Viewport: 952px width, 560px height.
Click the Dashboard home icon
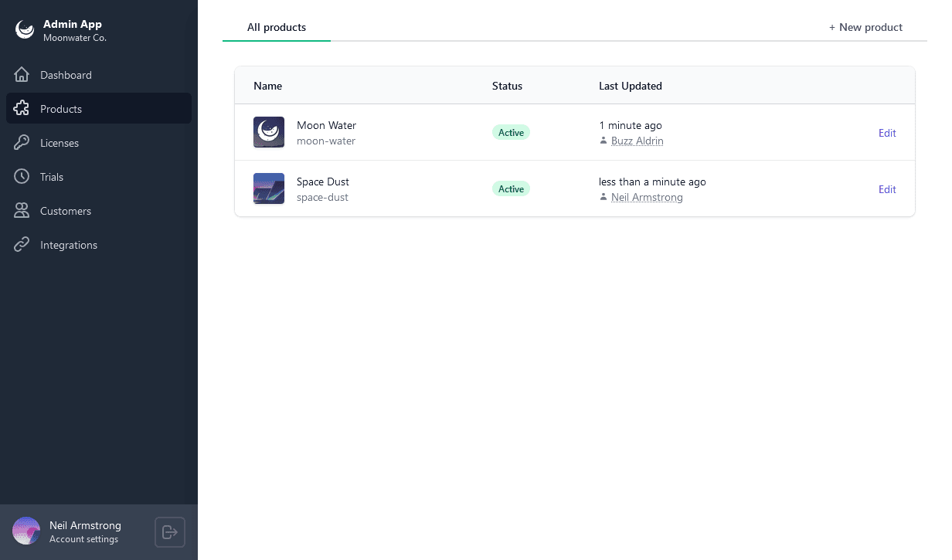[x=22, y=75]
